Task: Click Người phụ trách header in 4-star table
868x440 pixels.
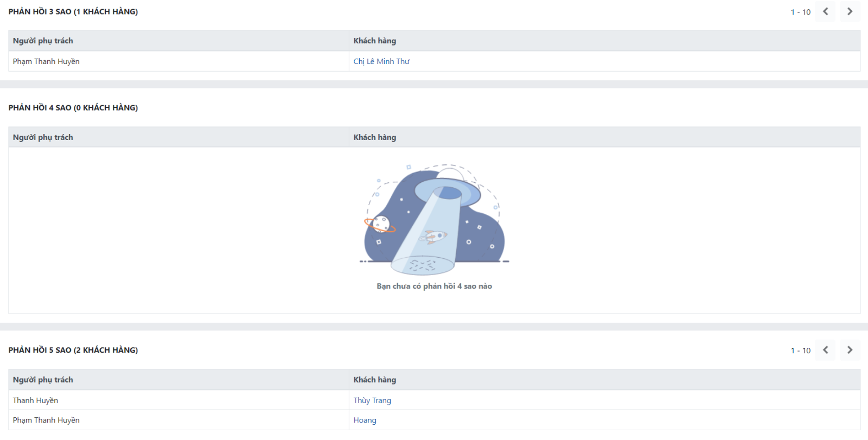Action: click(x=43, y=137)
